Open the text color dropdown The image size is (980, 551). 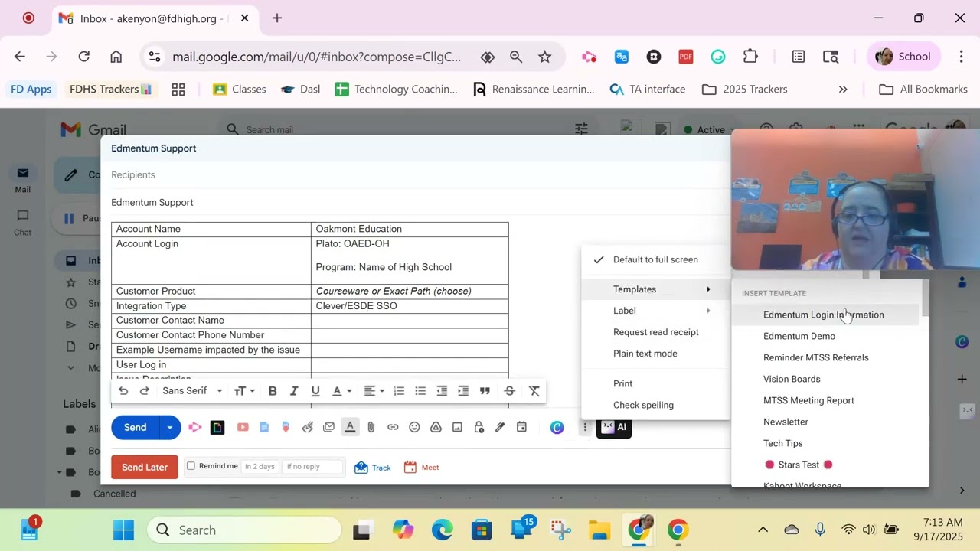(341, 391)
